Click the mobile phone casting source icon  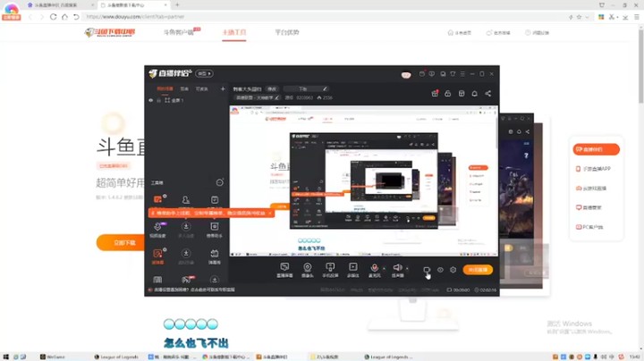[x=330, y=270]
